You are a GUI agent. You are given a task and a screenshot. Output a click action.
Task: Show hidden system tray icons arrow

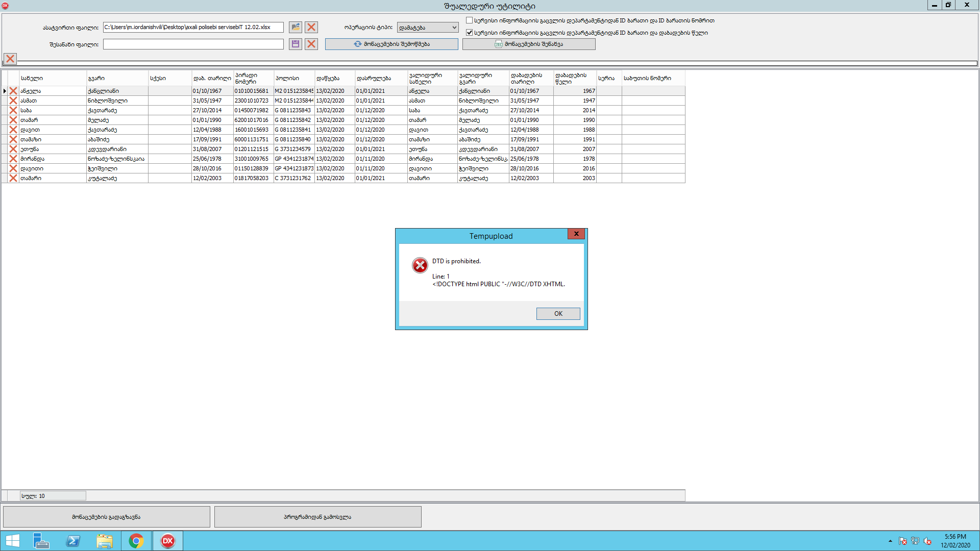(890, 541)
